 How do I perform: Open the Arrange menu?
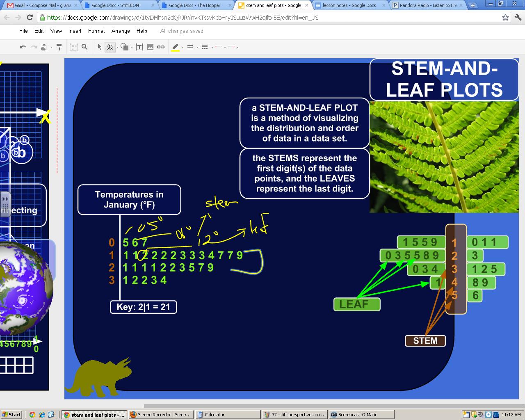point(121,31)
